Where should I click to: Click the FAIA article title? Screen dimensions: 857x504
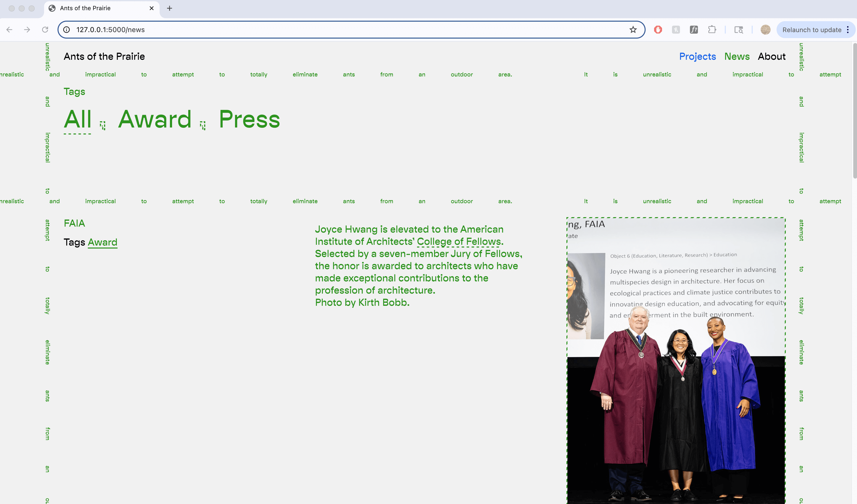tap(74, 223)
